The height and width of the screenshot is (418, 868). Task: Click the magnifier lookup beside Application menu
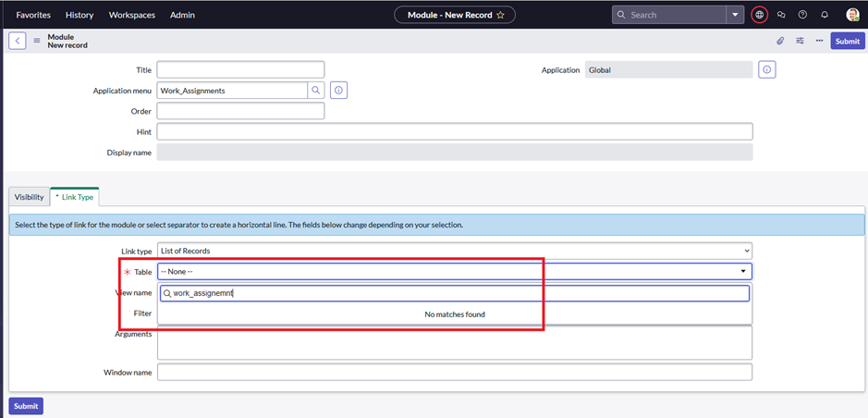(x=315, y=91)
